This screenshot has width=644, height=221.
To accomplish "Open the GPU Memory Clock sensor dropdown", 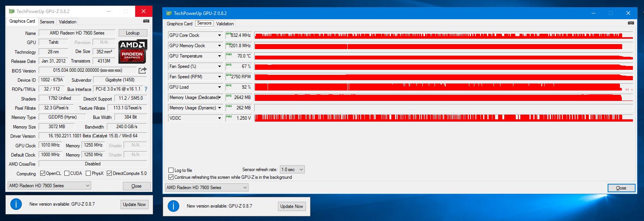I will click(219, 46).
